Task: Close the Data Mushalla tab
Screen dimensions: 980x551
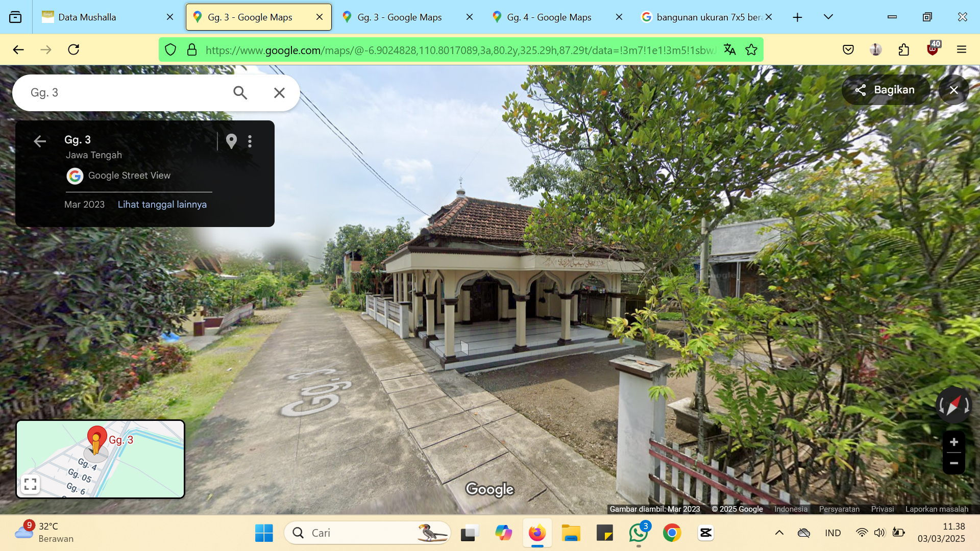Action: 170,17
